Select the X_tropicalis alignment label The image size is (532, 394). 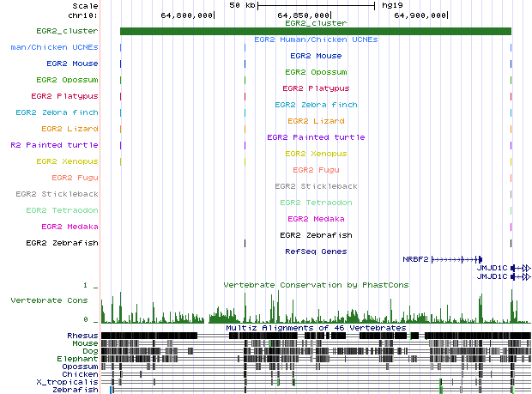coord(67,382)
